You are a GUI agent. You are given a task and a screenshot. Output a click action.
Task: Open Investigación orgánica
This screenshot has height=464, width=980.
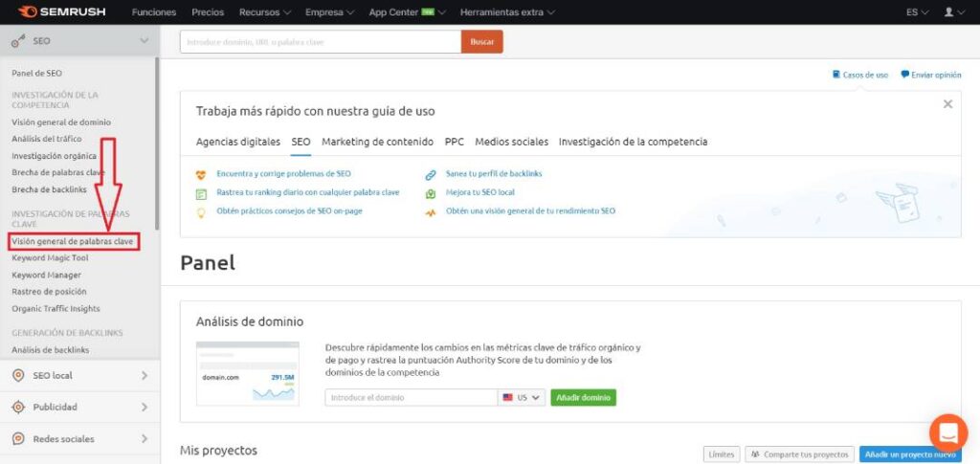point(54,156)
